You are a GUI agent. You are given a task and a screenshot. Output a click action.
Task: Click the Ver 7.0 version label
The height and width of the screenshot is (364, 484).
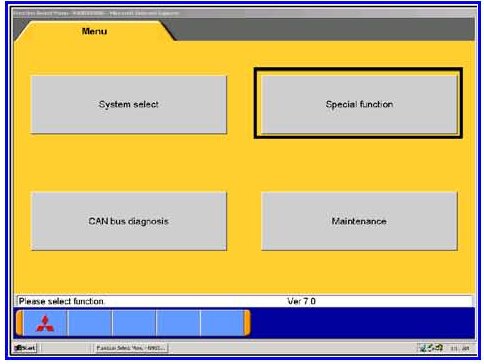click(301, 301)
